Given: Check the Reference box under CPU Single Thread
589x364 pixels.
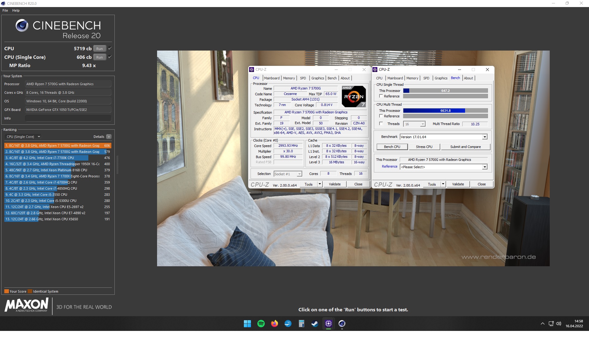Looking at the screenshot, I should click(381, 96).
